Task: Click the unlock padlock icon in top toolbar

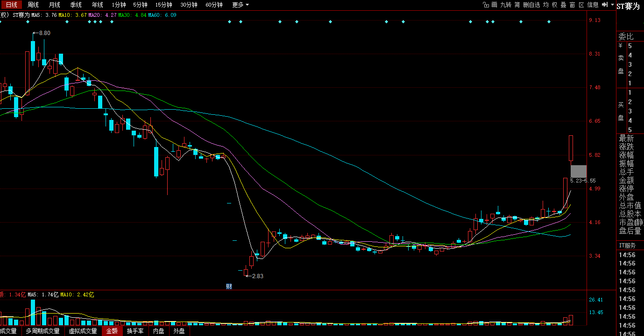Action: 486,5
